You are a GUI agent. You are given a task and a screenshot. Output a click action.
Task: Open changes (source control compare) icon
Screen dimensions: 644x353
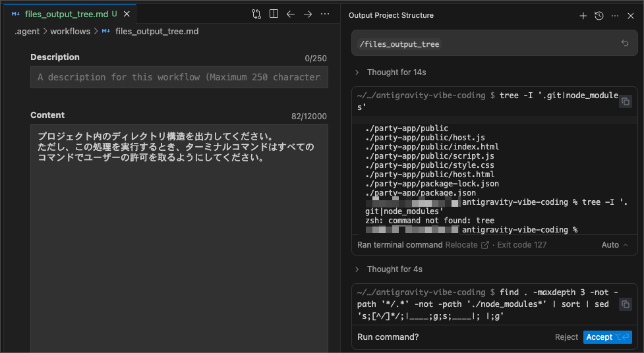(256, 14)
